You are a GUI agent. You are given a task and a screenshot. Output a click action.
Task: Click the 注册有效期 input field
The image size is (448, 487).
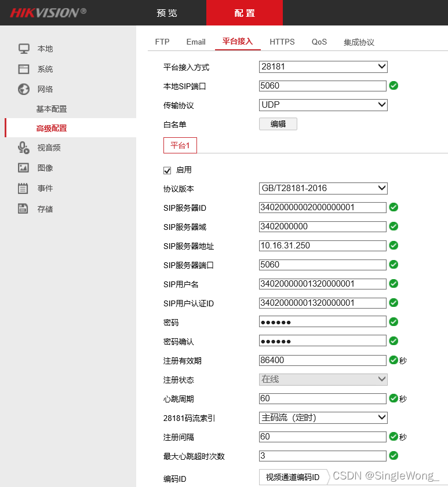(322, 360)
